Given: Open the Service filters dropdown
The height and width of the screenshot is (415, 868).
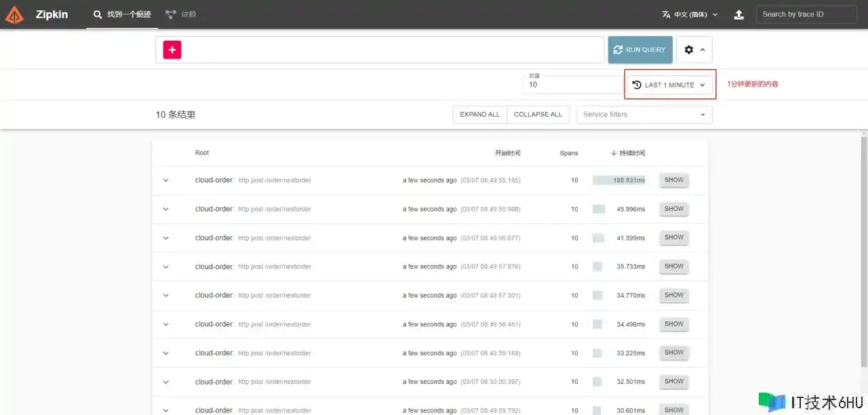Looking at the screenshot, I should click(644, 115).
